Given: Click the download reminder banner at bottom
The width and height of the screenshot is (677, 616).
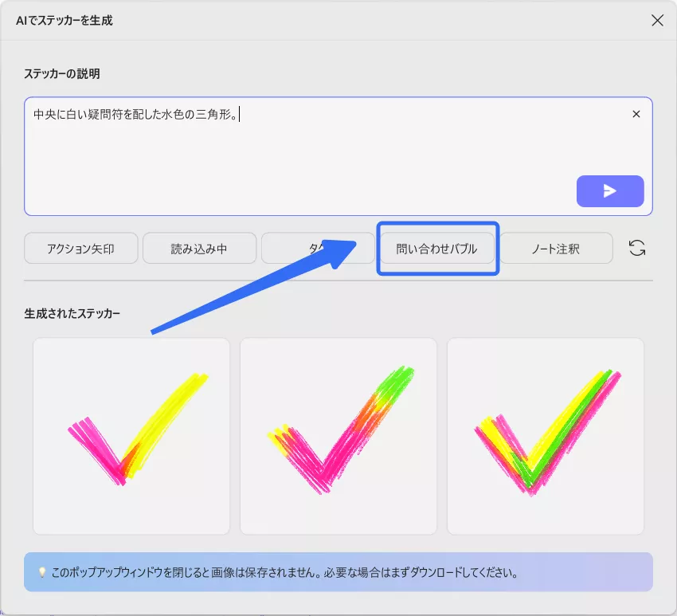Looking at the screenshot, I should point(338,572).
